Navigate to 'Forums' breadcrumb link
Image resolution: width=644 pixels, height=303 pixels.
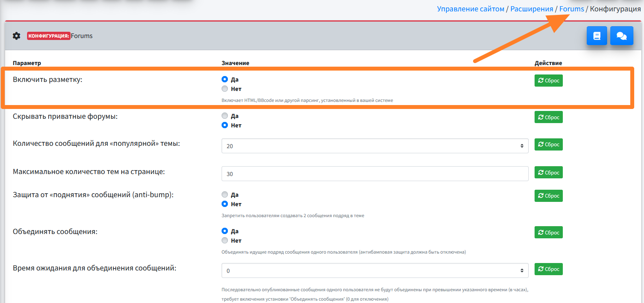click(571, 9)
